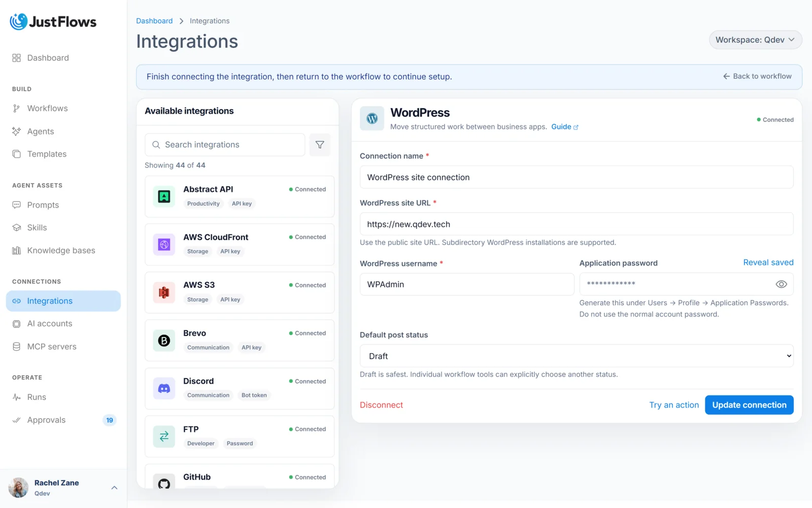
Task: Click the Connection name input field
Action: [577, 177]
